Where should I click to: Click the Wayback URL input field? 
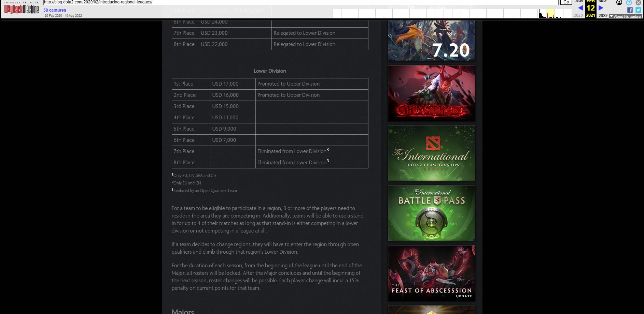(300, 2)
